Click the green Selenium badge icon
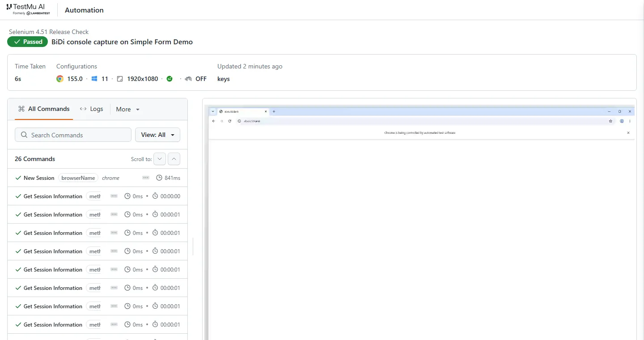The width and height of the screenshot is (644, 340). pyautogui.click(x=169, y=79)
